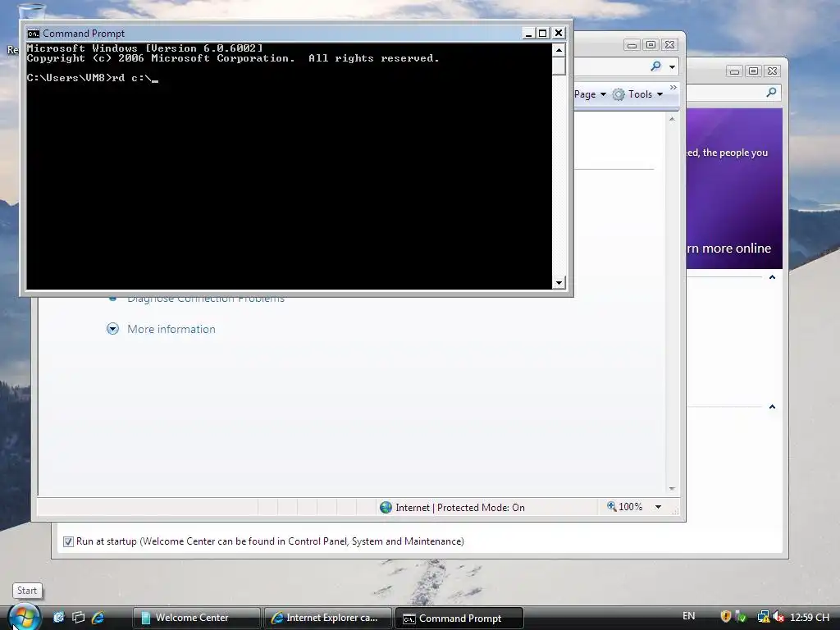Click the More information link text
This screenshot has width=840, height=630.
(171, 329)
